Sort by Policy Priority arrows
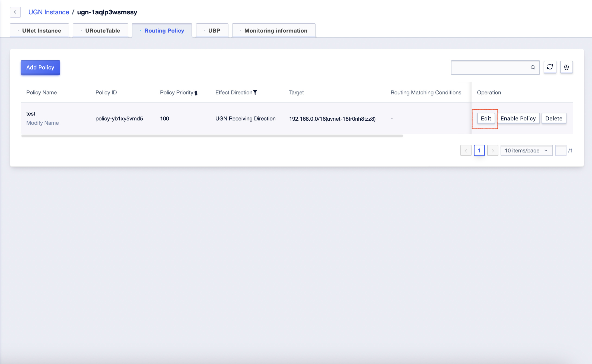This screenshot has width=592, height=364. click(196, 93)
